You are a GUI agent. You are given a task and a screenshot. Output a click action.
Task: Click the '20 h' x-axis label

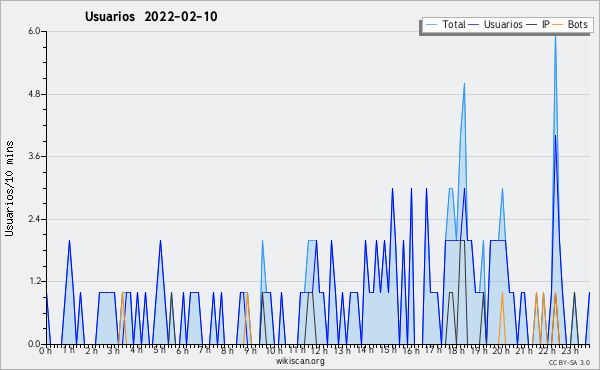(501, 351)
